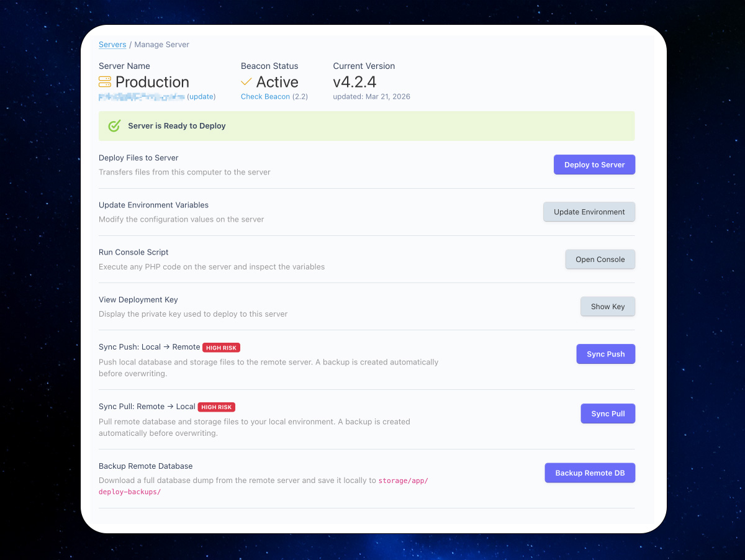Click the Backup Remote DB button
Viewport: 745px width, 560px height.
pyautogui.click(x=589, y=473)
